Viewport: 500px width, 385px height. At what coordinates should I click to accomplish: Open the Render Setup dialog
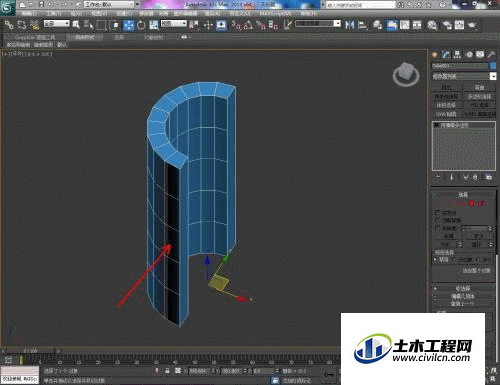(x=447, y=25)
